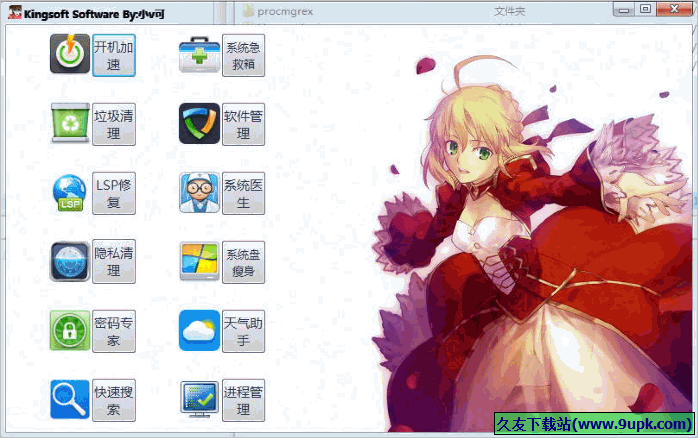
Task: Click the 开机加速 power boost icon
Action: [x=70, y=54]
